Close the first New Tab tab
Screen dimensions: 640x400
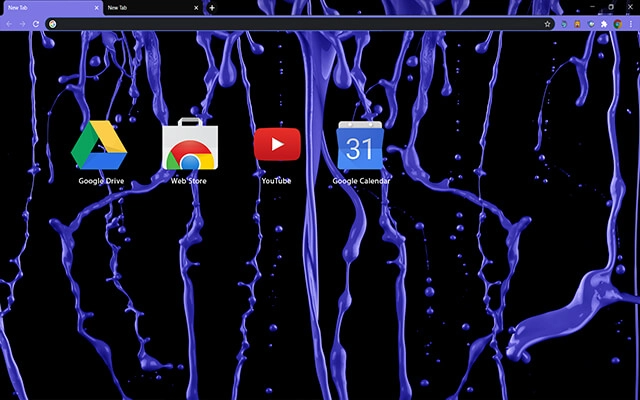(x=96, y=8)
